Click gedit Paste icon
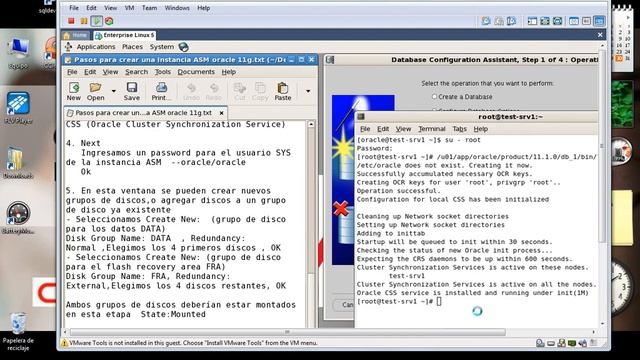This screenshot has height=360, width=640. pos(283,91)
